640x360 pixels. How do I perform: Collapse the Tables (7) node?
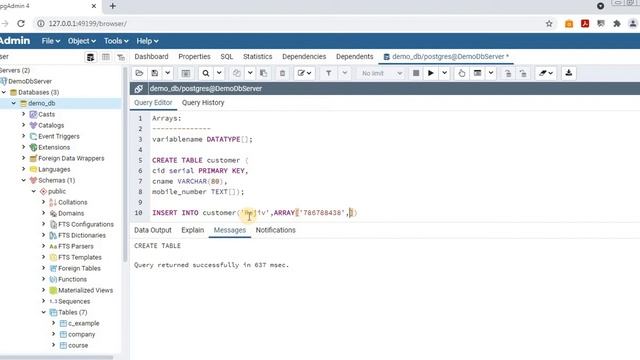click(x=43, y=312)
